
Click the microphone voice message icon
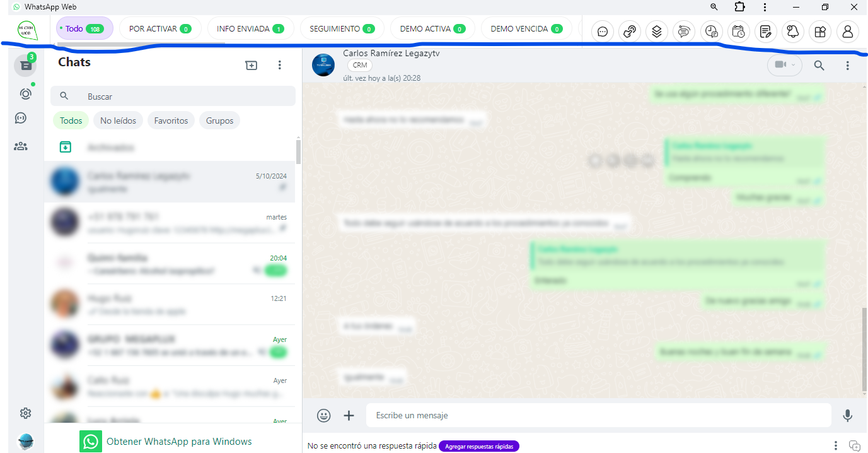pos(848,415)
